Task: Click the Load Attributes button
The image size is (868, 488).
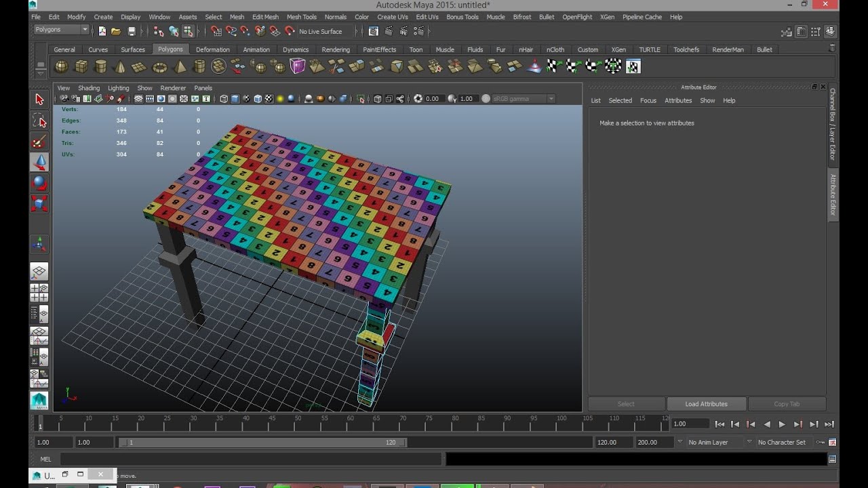Action: [706, 404]
